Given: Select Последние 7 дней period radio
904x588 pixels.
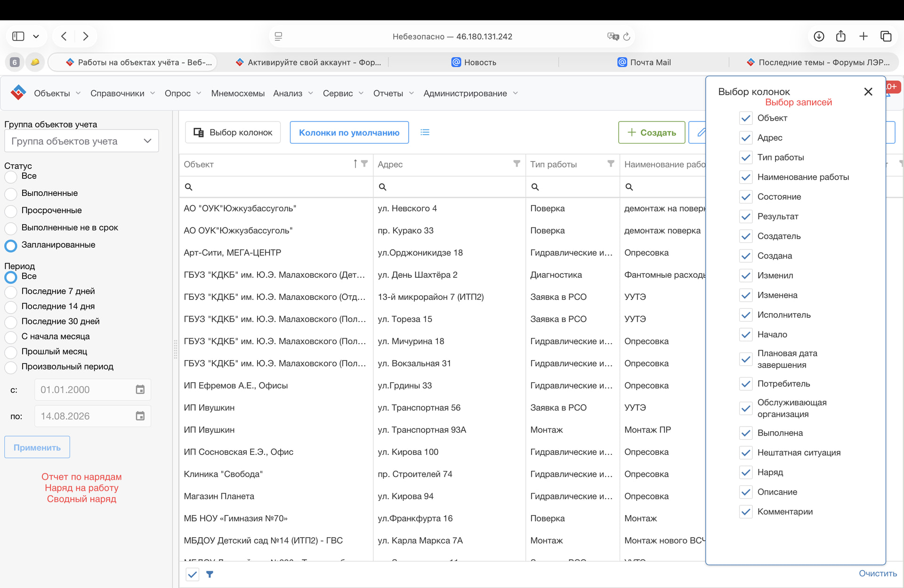Looking at the screenshot, I should click(11, 292).
